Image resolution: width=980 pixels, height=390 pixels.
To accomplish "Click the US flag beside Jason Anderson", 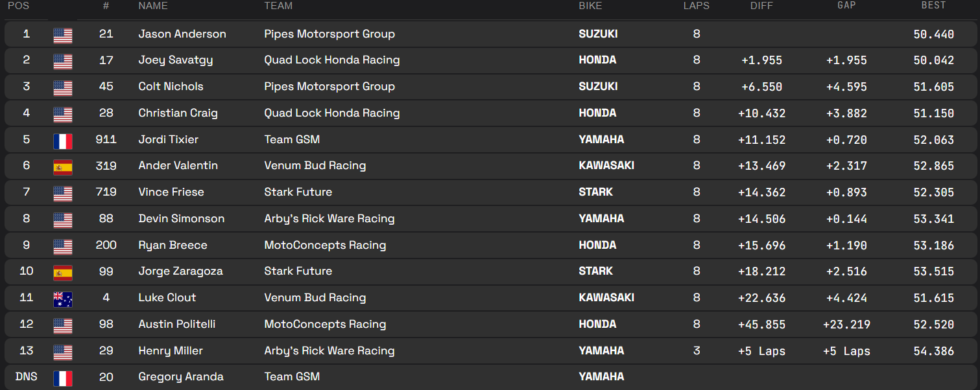I will pos(63,35).
